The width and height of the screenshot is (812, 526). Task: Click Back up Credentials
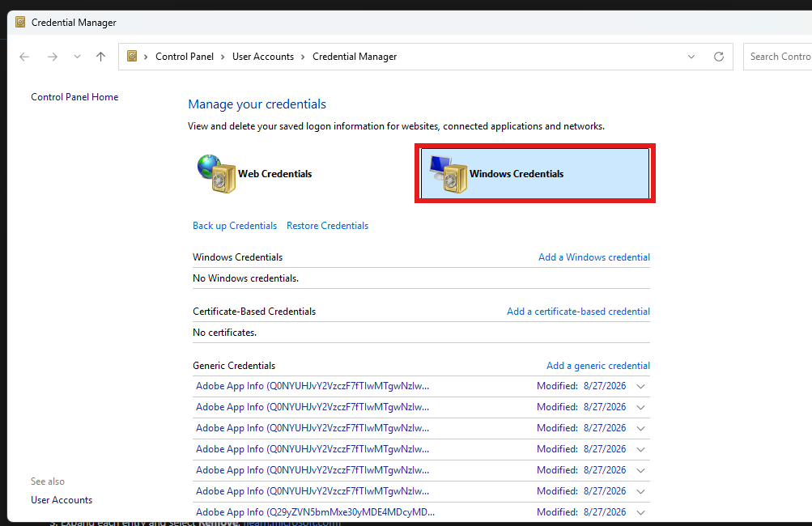pyautogui.click(x=235, y=226)
